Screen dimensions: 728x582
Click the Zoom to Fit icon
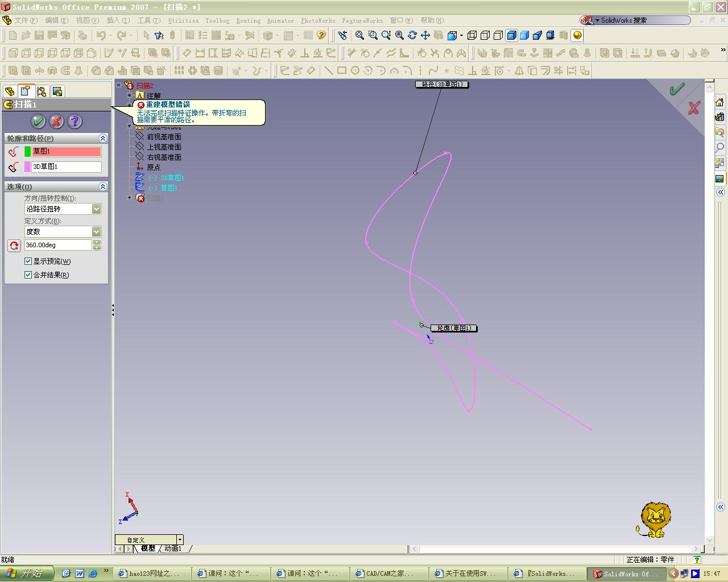(x=360, y=35)
